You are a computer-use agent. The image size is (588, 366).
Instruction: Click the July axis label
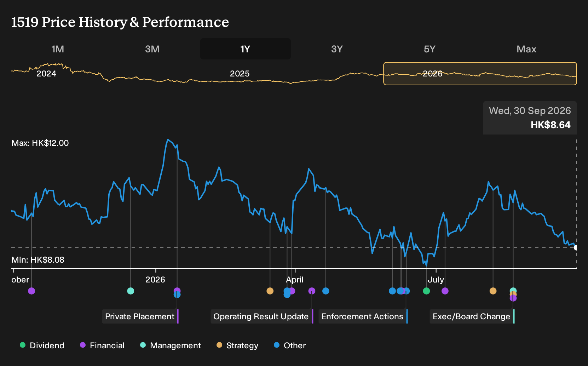436,280
